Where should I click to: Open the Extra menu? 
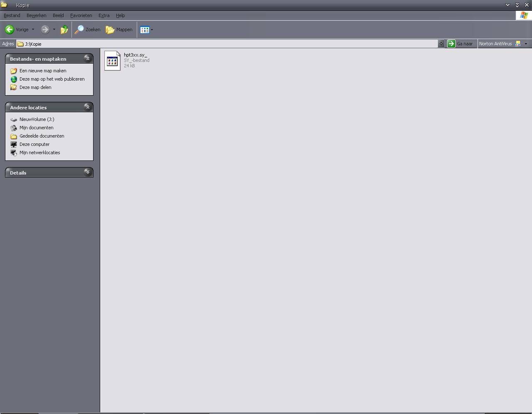coord(104,15)
